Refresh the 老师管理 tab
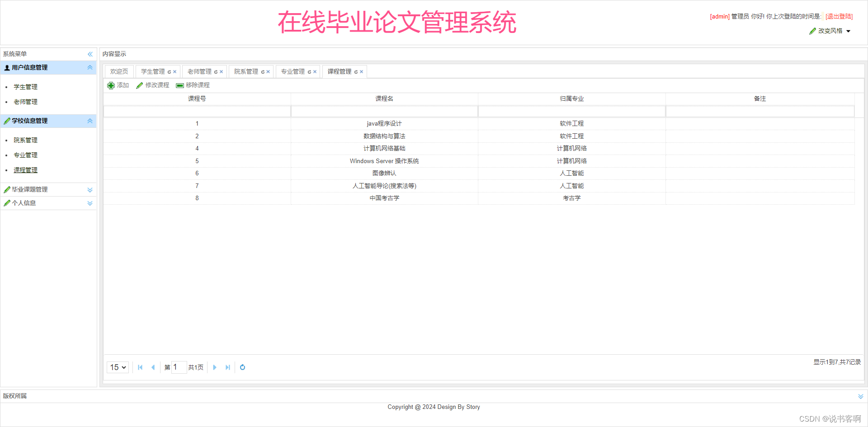The width and height of the screenshot is (868, 427). pyautogui.click(x=216, y=72)
